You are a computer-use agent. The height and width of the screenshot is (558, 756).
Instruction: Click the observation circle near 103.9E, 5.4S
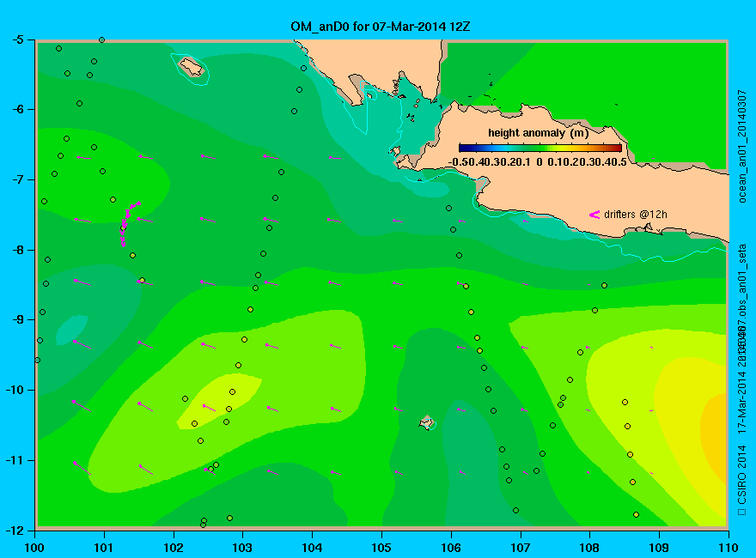click(303, 69)
